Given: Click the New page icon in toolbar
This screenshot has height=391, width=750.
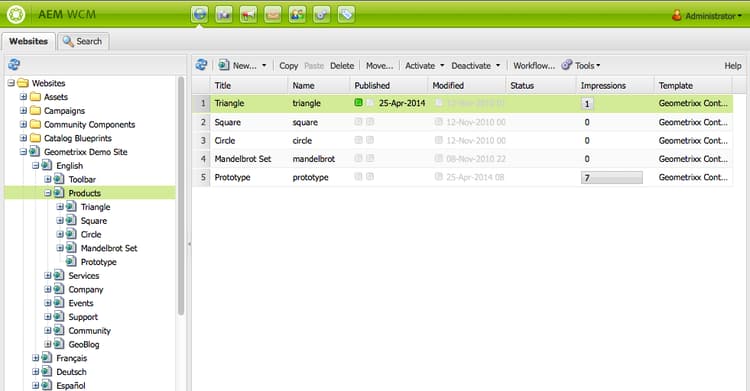Looking at the screenshot, I should pos(223,65).
